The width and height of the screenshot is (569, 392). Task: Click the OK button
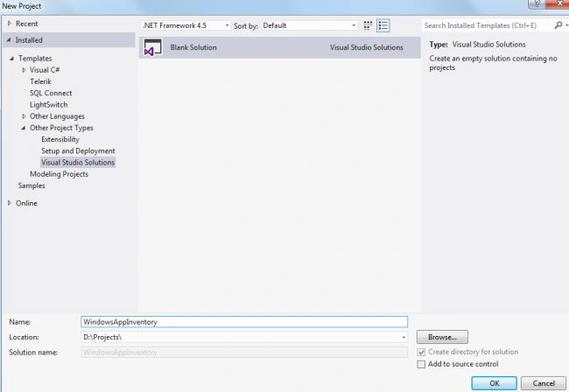point(495,383)
